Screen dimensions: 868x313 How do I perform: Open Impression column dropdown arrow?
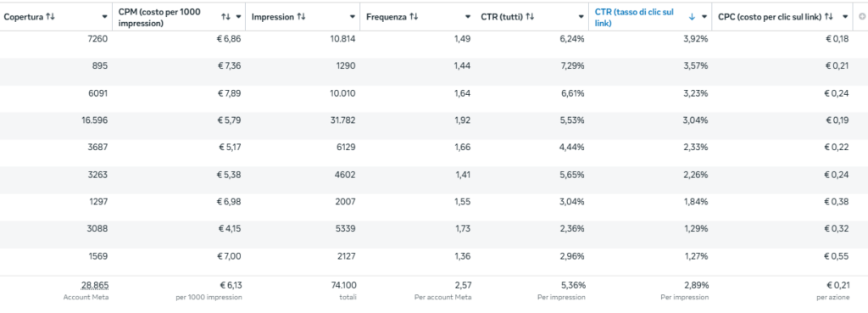tap(352, 17)
